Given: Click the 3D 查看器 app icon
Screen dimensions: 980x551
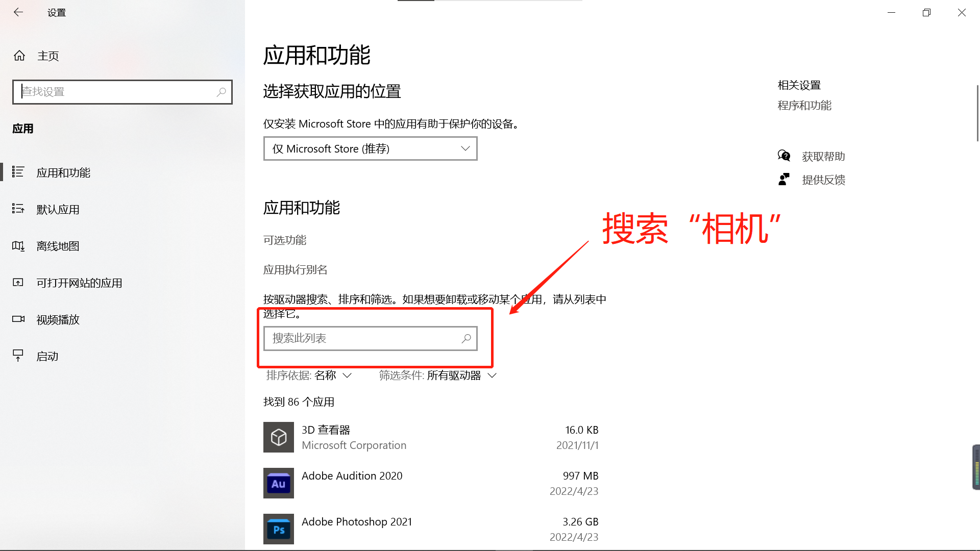Looking at the screenshot, I should click(278, 437).
